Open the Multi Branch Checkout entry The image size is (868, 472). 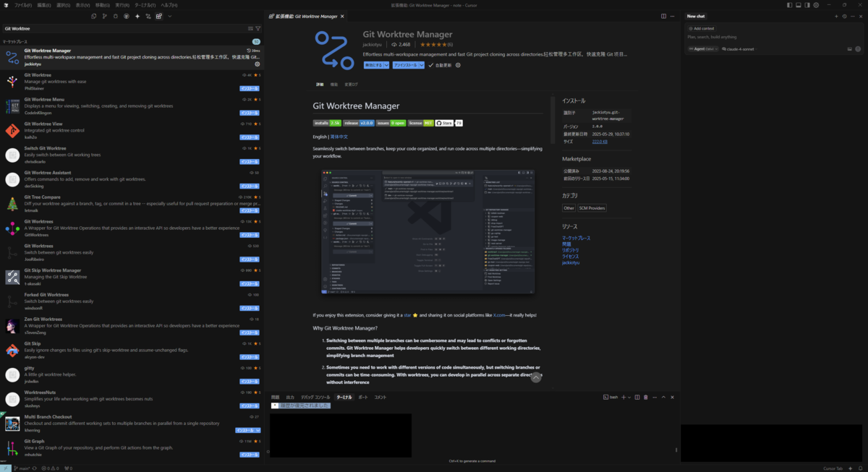point(132,424)
